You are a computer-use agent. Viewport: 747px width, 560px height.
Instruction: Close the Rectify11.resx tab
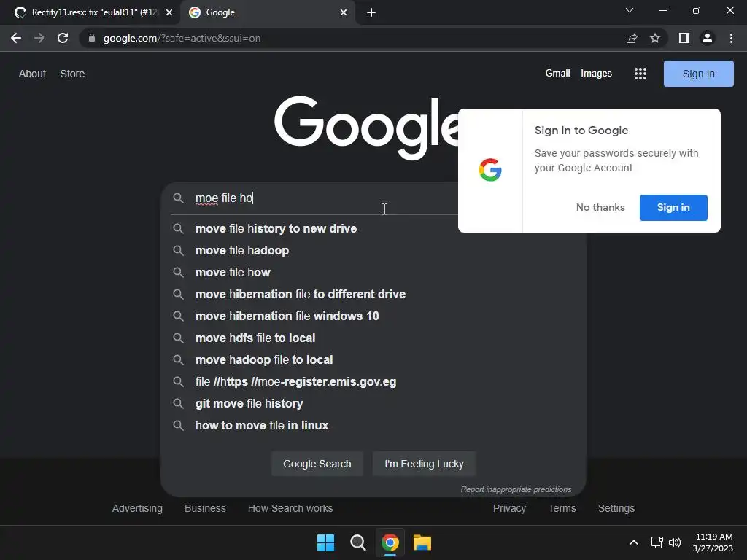(x=169, y=12)
